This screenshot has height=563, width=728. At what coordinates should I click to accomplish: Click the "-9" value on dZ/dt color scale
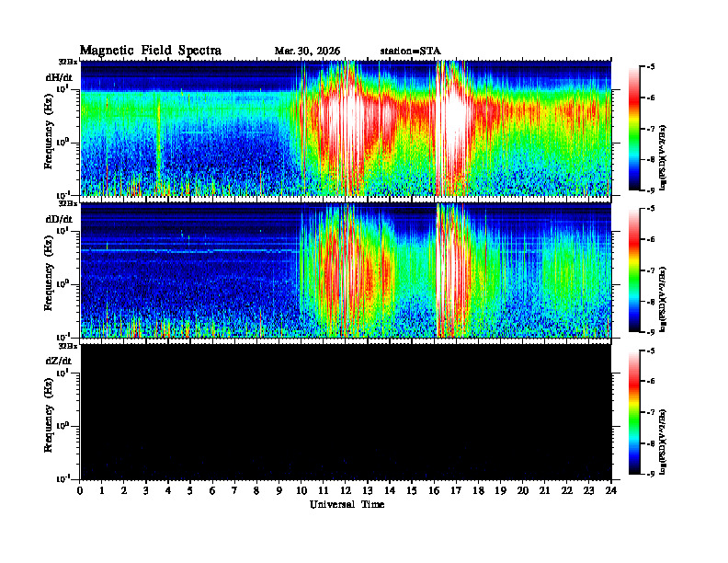coord(651,474)
